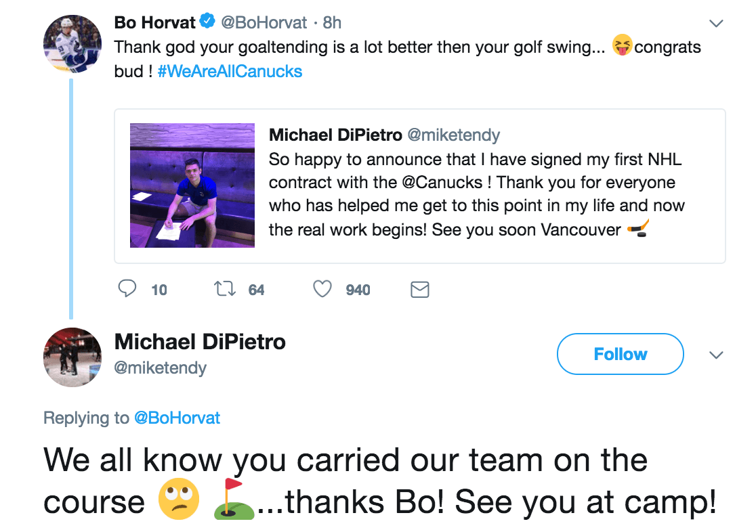Like the tweet with the heart icon
The height and width of the screenshot is (532, 756).
(322, 290)
